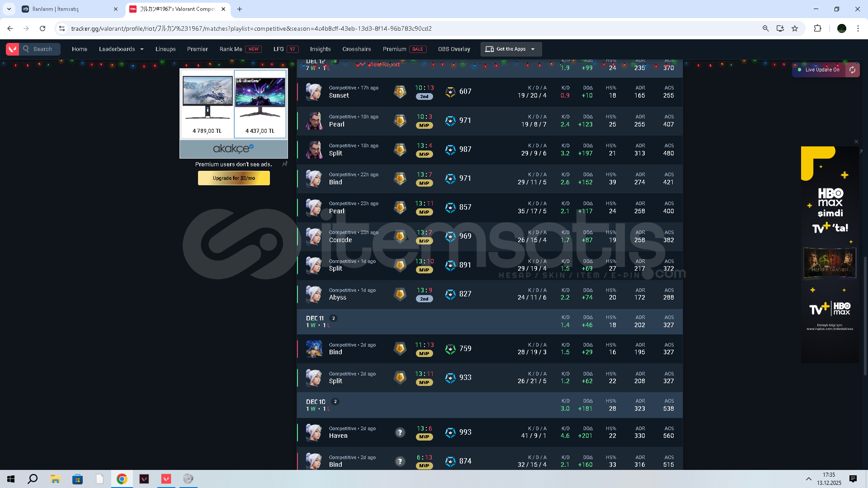Click the red Valorant tracker logo icon
Screen dimensions: 868x488
(x=12, y=49)
